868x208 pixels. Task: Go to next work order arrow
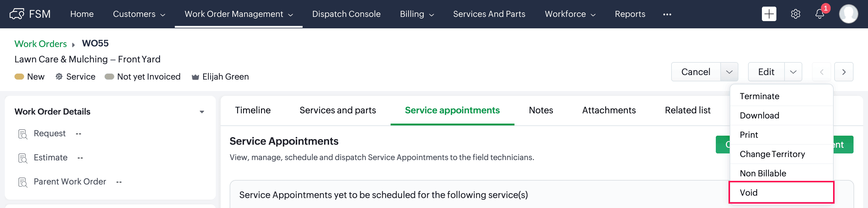click(843, 72)
